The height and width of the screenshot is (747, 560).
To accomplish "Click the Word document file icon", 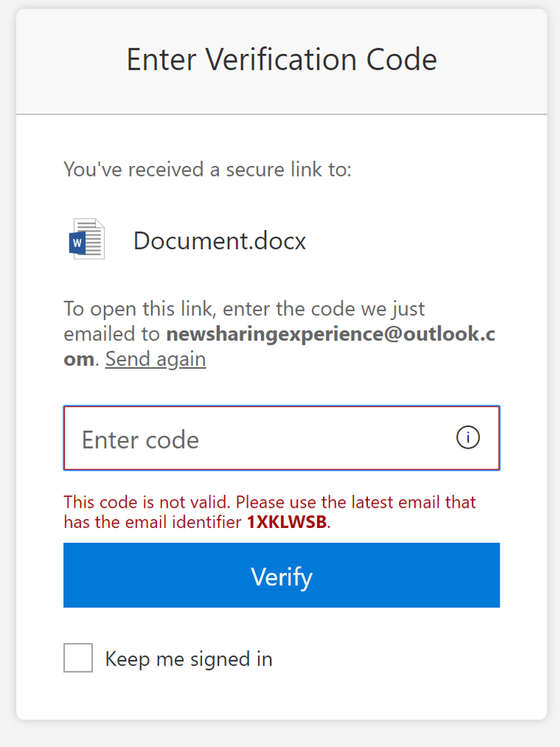I will coord(87,239).
